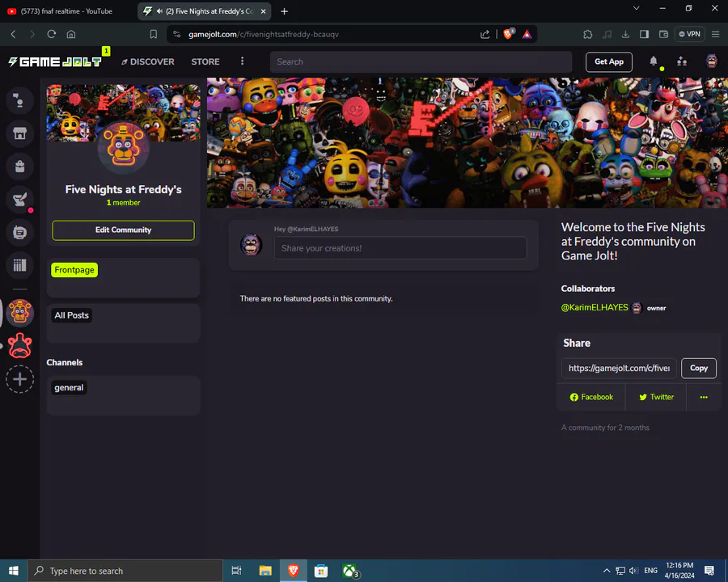Open the library icon in the left sidebar
The image size is (728, 582).
(x=19, y=265)
